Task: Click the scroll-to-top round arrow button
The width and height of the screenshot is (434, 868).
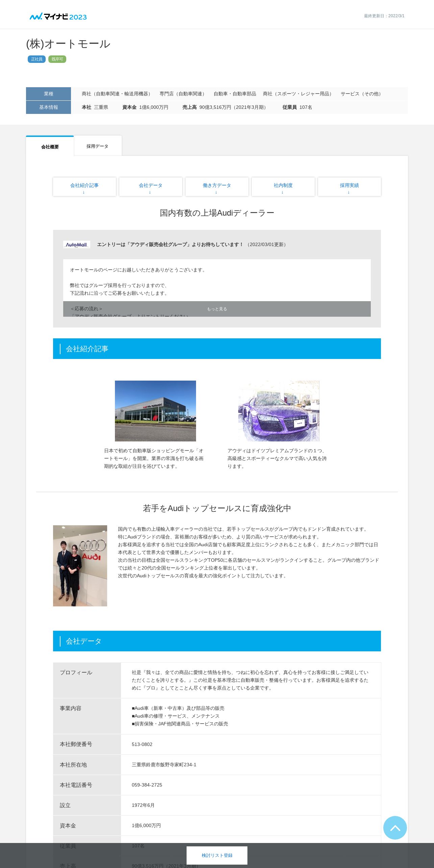Action: tap(395, 827)
